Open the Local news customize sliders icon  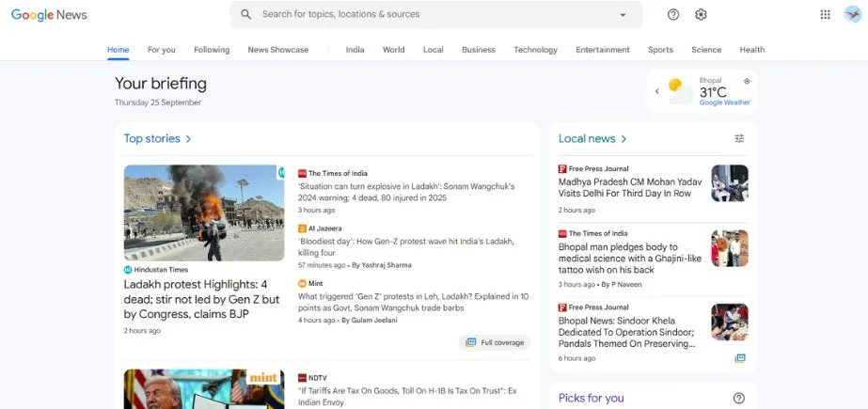pos(739,138)
